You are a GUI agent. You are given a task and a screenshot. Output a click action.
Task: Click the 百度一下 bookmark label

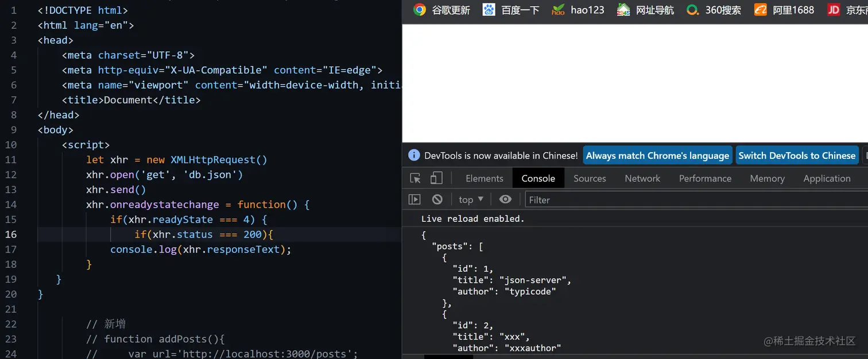520,10
